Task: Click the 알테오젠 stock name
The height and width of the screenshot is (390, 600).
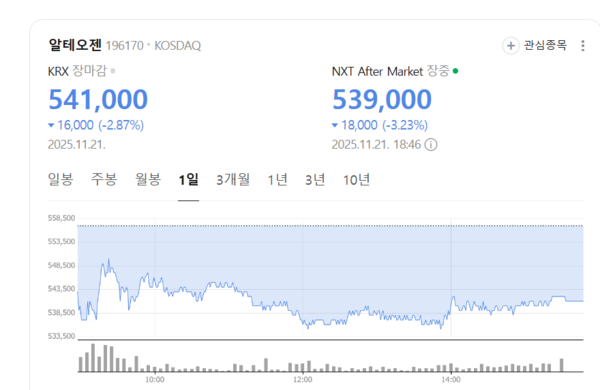Action: tap(75, 45)
